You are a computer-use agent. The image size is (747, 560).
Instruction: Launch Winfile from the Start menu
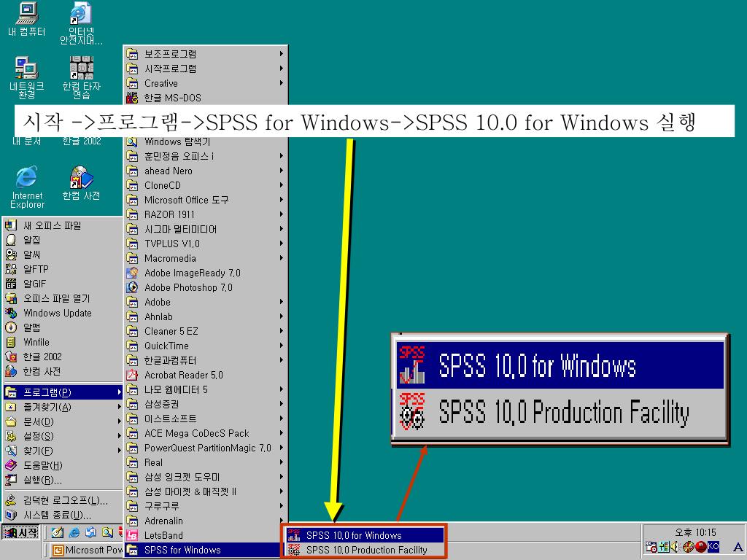[x=62, y=342]
